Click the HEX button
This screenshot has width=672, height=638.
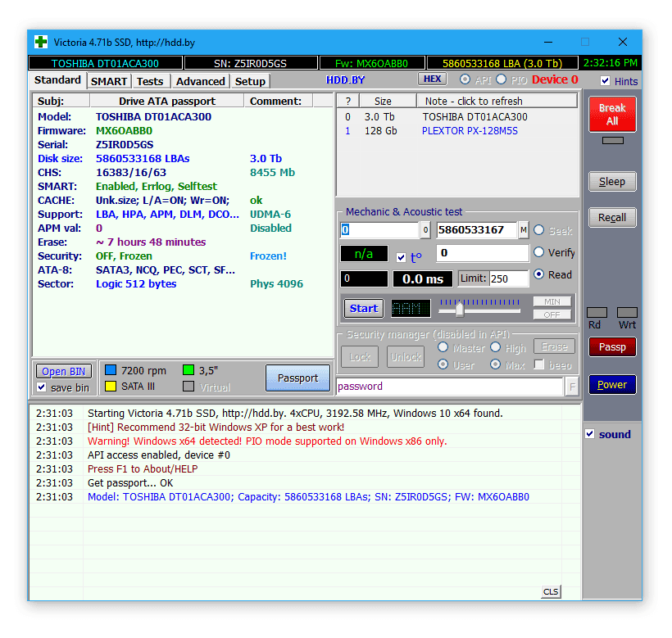432,79
